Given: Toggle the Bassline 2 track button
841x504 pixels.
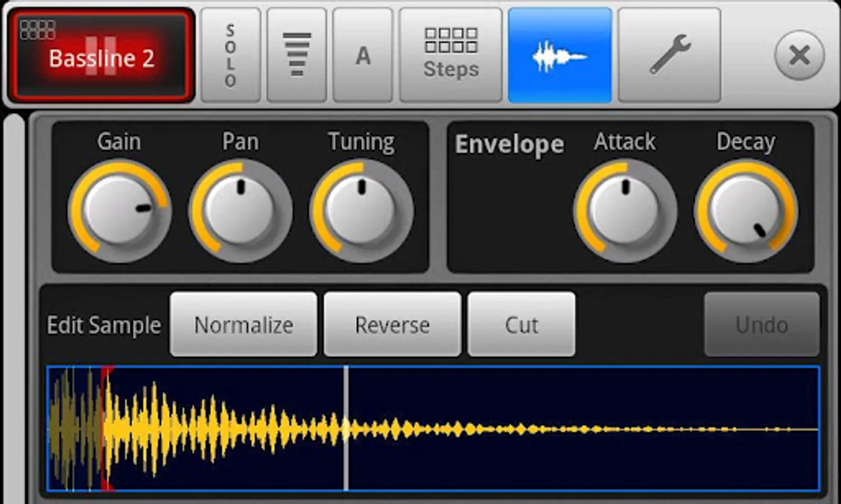Looking at the screenshot, I should 101,55.
